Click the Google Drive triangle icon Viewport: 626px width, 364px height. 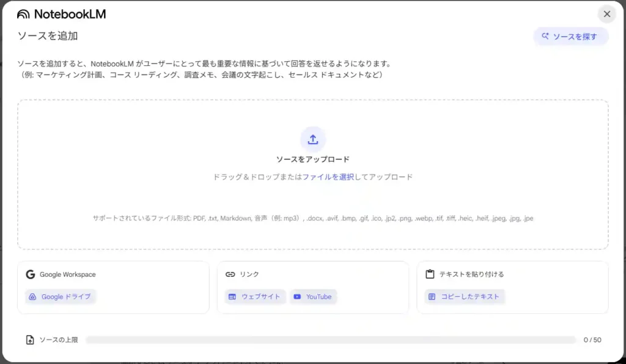point(33,297)
